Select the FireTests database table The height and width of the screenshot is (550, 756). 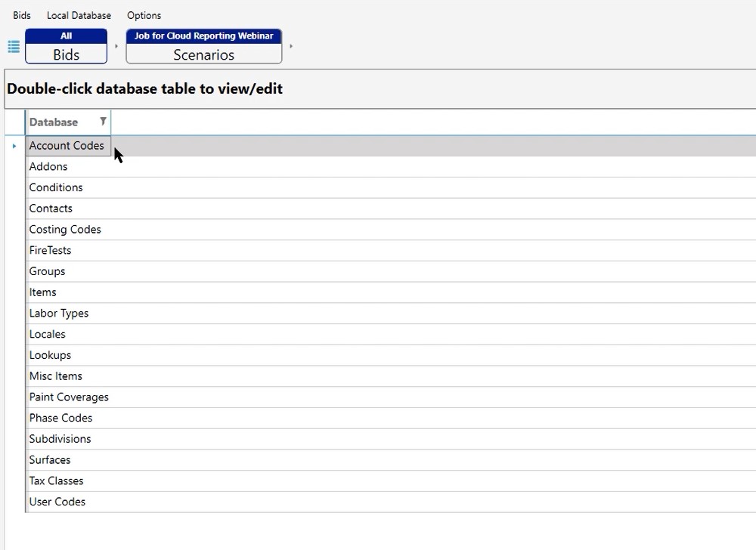coord(50,251)
